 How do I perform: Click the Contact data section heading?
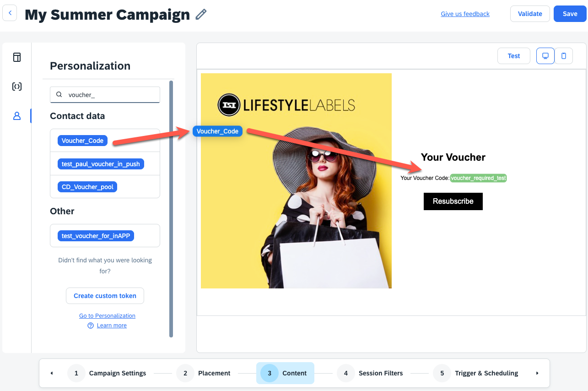[77, 116]
